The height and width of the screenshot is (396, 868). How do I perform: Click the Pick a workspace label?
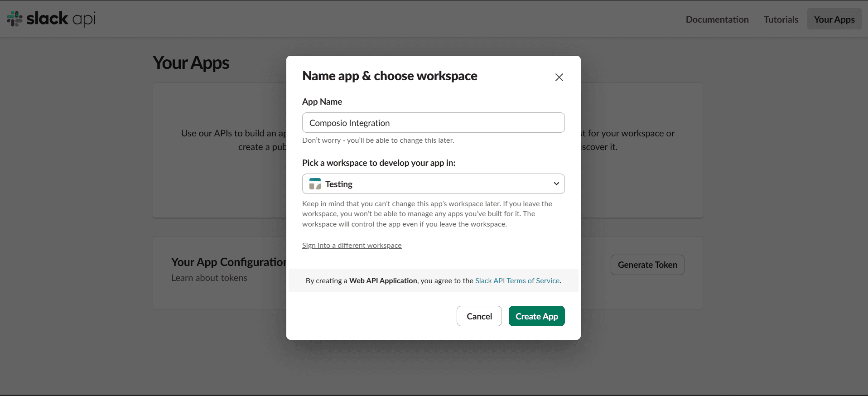379,163
